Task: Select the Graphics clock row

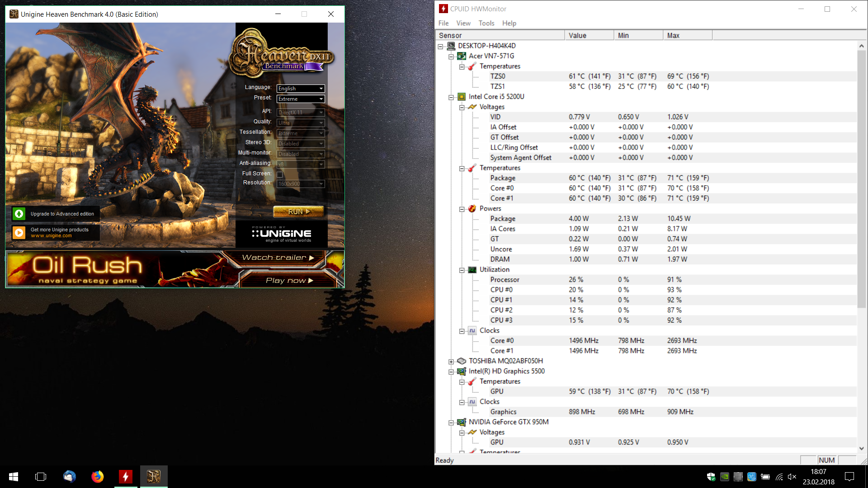Action: click(x=646, y=412)
